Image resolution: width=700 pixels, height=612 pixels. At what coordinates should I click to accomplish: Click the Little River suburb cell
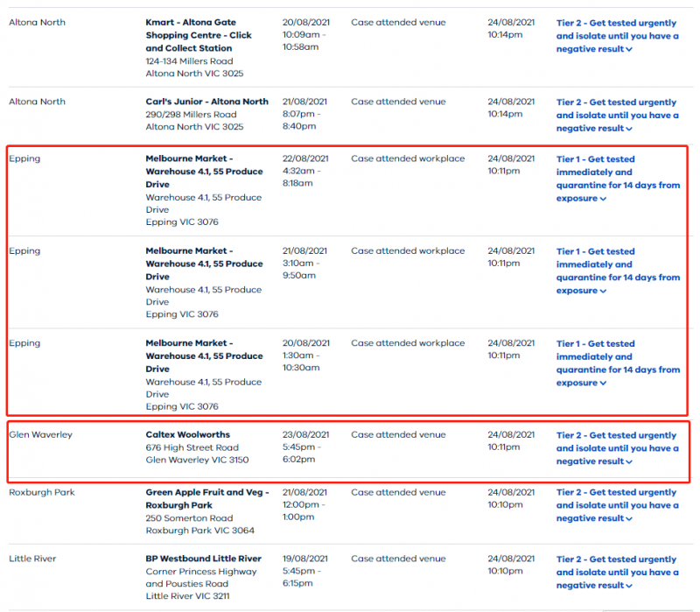32,559
